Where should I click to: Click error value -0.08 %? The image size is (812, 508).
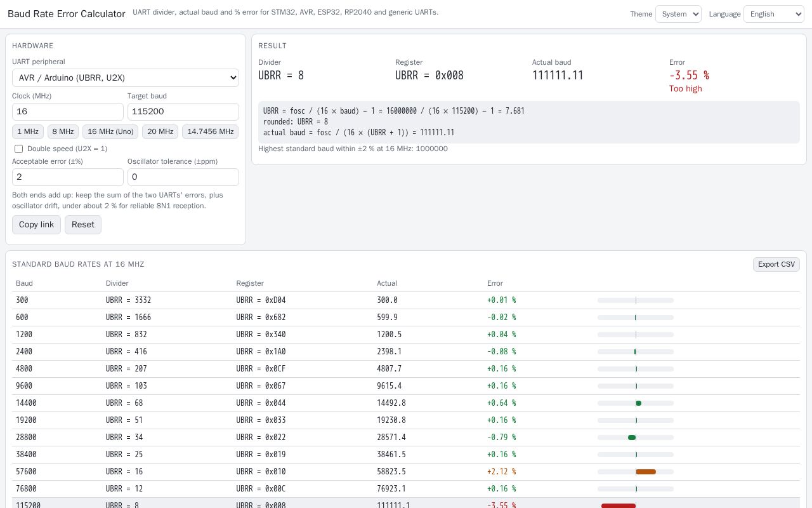click(501, 351)
